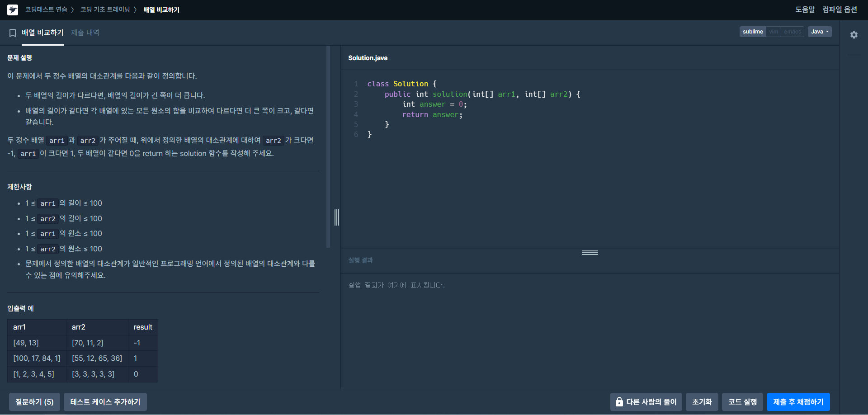Click the 문제 설명 heading
This screenshot has width=868, height=415.
[19, 58]
